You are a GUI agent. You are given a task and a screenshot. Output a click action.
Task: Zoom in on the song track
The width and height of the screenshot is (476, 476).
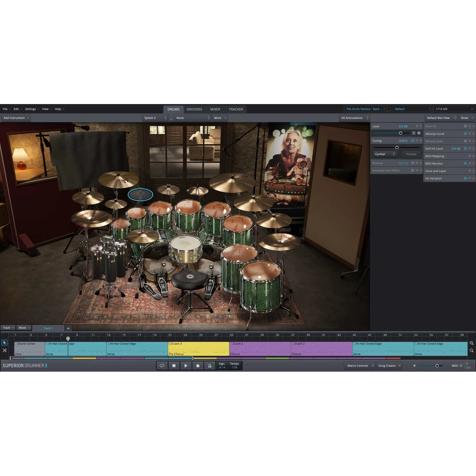click(x=472, y=343)
